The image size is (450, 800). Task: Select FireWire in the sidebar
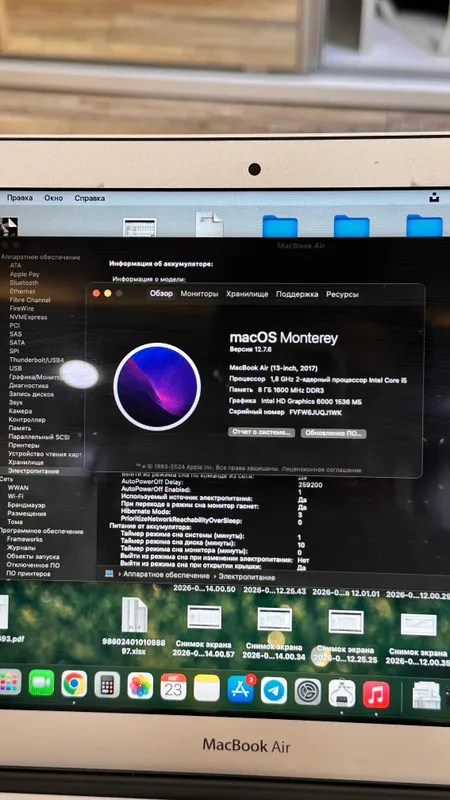coord(21,308)
